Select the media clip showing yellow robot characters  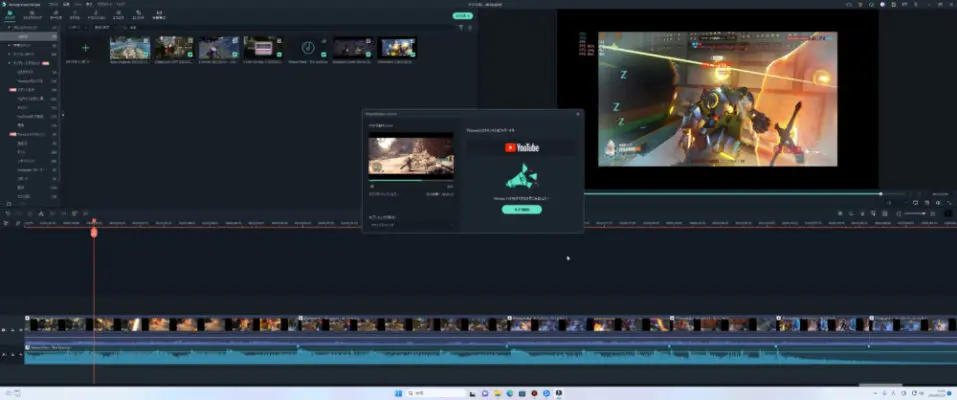click(x=397, y=48)
